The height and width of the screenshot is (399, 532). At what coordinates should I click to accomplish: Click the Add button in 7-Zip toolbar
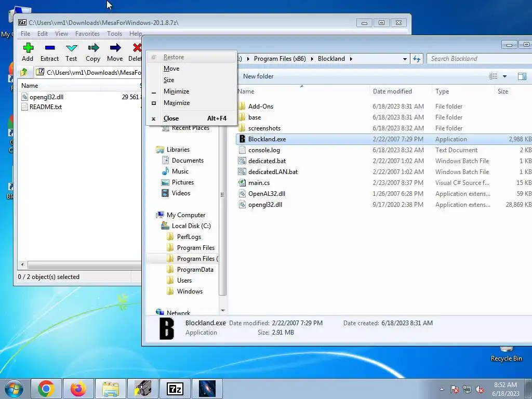pyautogui.click(x=28, y=52)
